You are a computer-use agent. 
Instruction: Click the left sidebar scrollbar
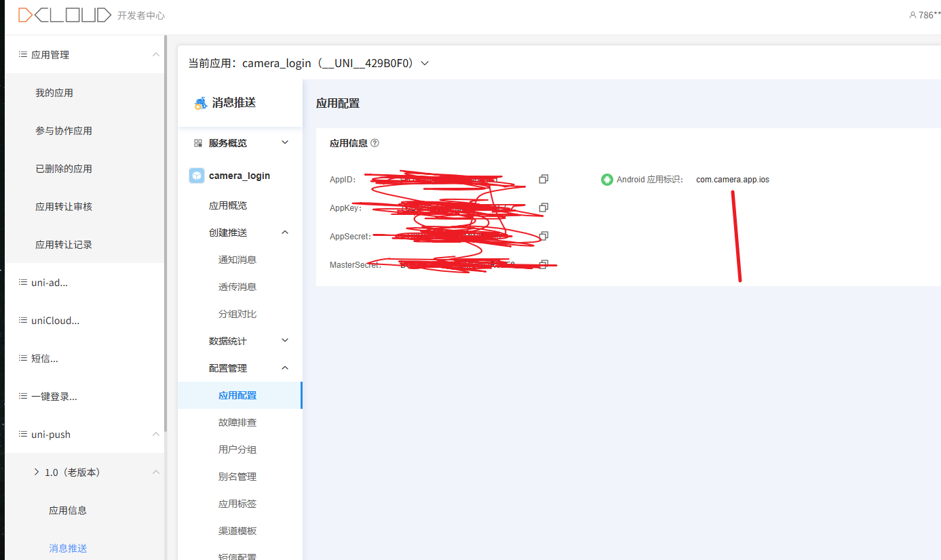(166, 233)
